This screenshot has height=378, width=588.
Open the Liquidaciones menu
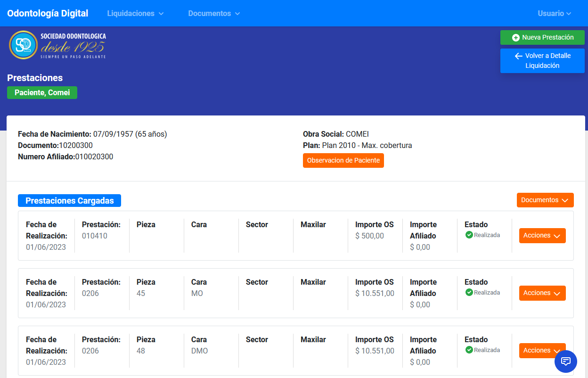135,13
